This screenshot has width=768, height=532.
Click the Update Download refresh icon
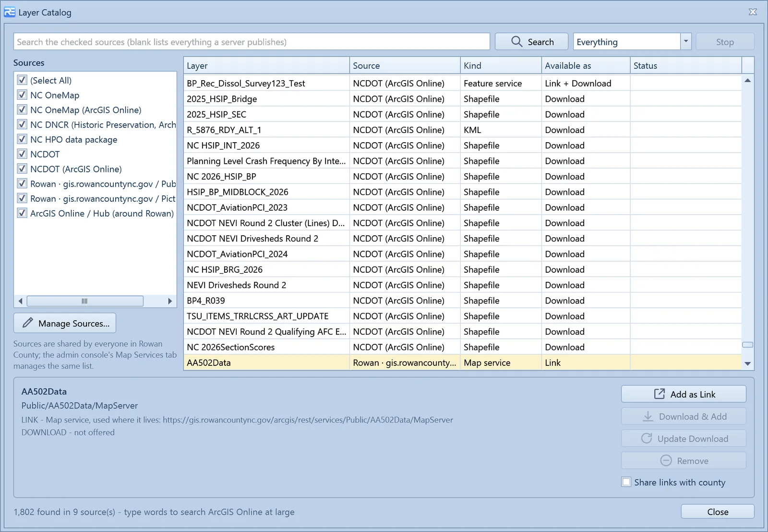point(647,438)
